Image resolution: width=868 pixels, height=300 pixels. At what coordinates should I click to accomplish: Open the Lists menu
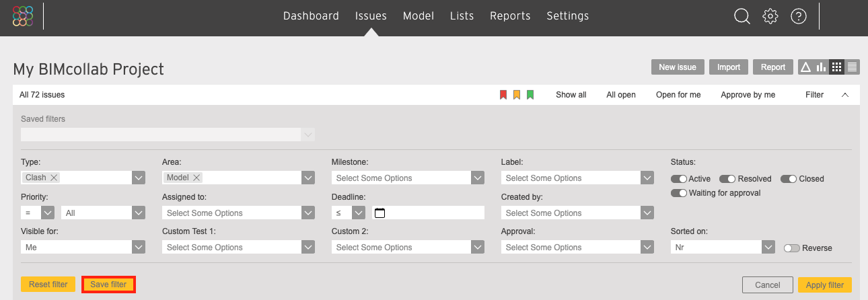pos(462,16)
